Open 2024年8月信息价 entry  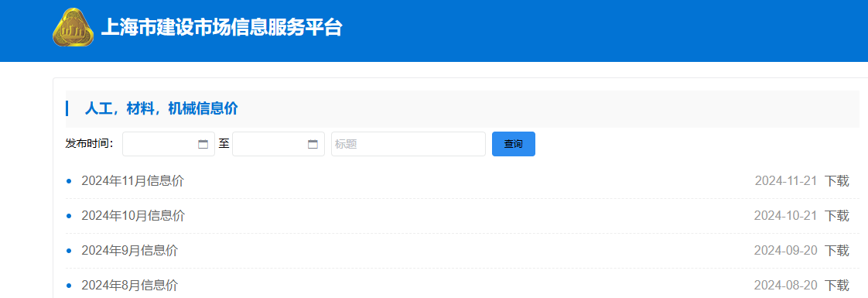tap(129, 286)
